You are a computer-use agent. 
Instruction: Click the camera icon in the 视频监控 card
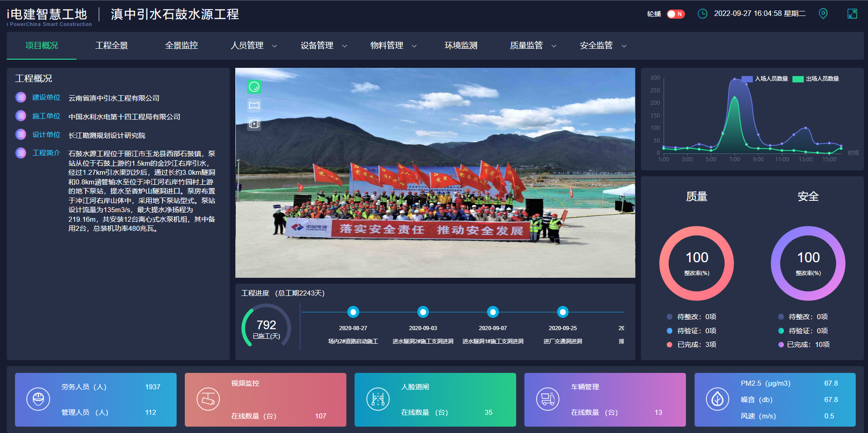point(208,399)
